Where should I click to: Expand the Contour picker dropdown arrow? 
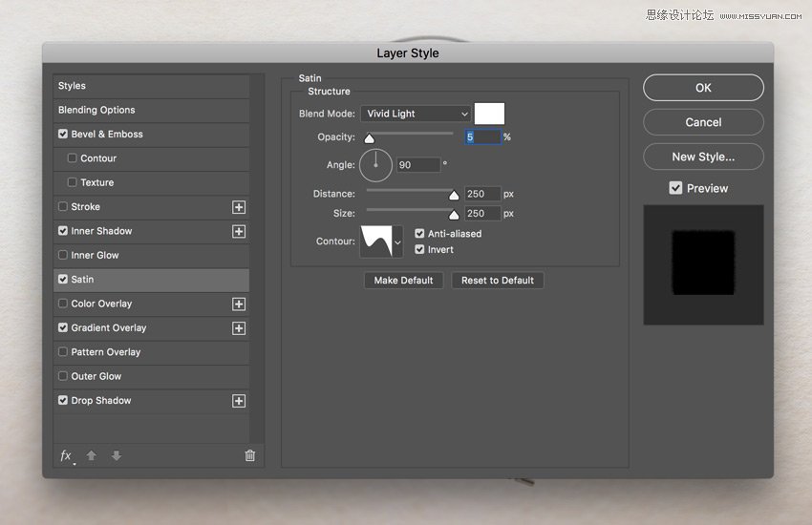click(397, 242)
